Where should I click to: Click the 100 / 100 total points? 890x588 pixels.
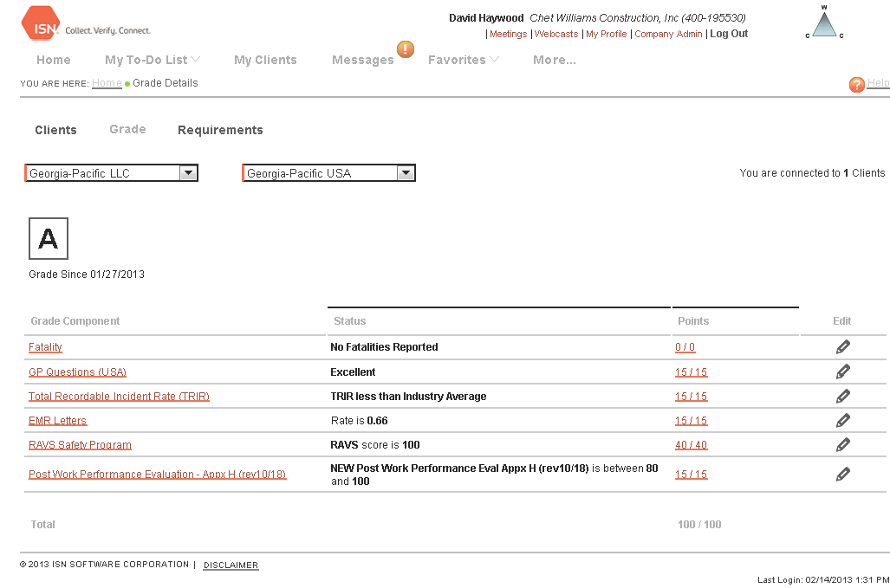tap(699, 525)
